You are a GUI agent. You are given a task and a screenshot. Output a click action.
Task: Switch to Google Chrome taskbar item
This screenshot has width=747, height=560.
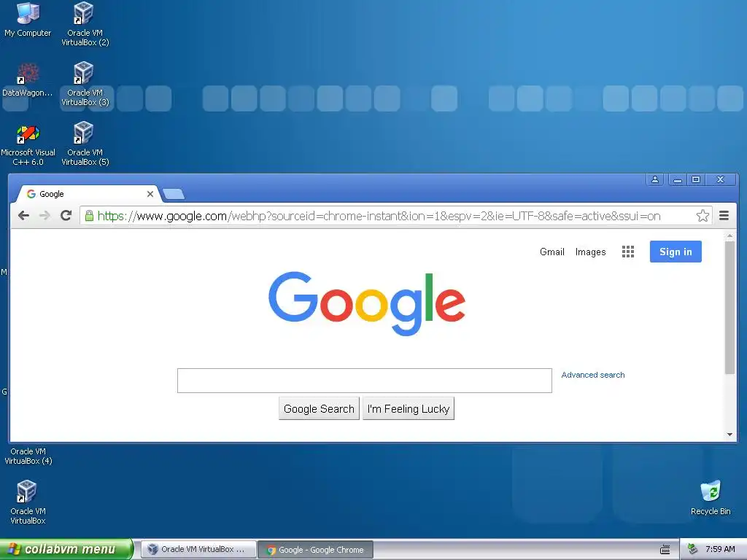(x=315, y=550)
